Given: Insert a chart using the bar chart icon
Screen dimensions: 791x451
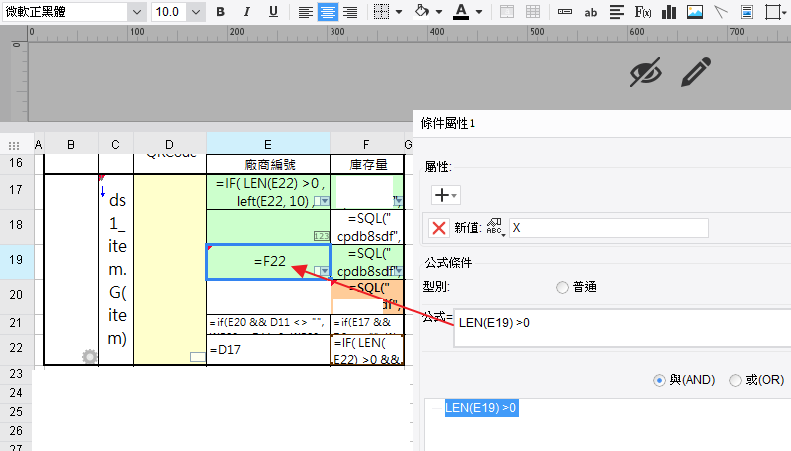Looking at the screenshot, I should pos(669,12).
